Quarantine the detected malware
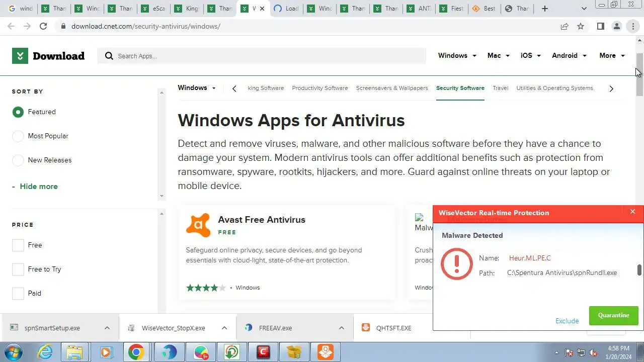The image size is (644, 362). [613, 315]
